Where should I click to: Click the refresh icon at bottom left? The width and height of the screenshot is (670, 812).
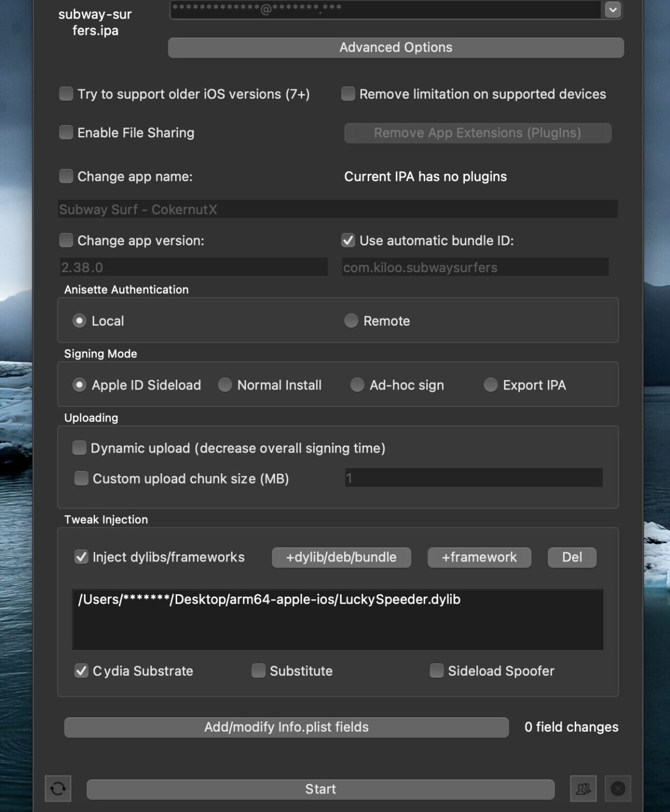tap(58, 788)
